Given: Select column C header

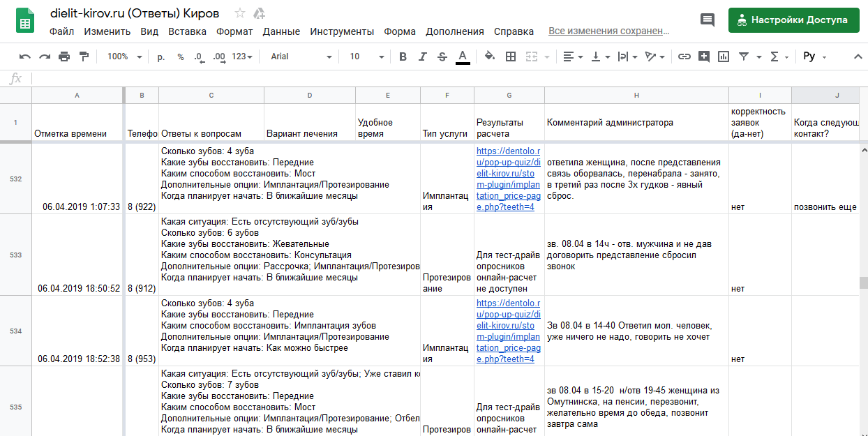Looking at the screenshot, I should tap(211, 95).
